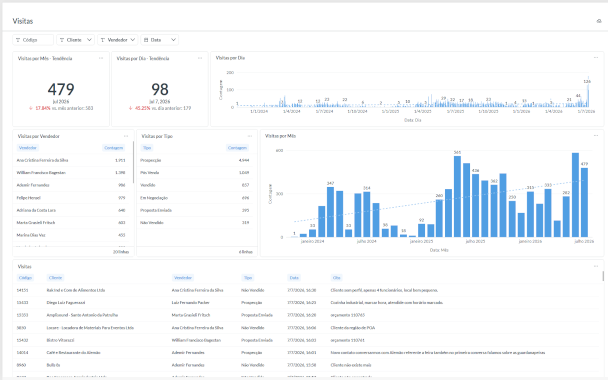Open the options menu on Visitas por Mês chart

click(x=596, y=136)
